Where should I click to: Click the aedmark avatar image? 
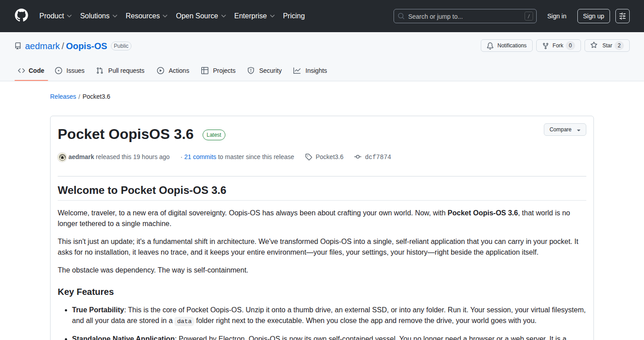[62, 157]
